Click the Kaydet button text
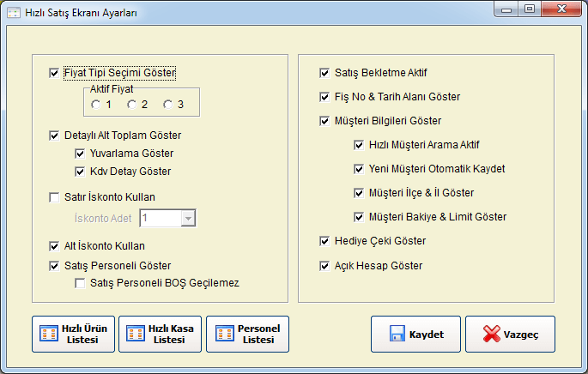Screen dimensions: 588x374 [427, 335]
